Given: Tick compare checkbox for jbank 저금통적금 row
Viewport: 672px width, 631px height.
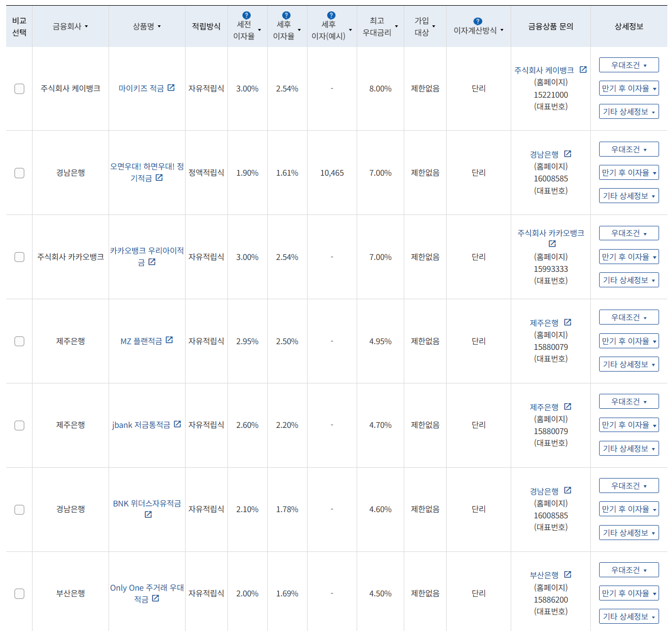Looking at the screenshot, I should [x=19, y=425].
